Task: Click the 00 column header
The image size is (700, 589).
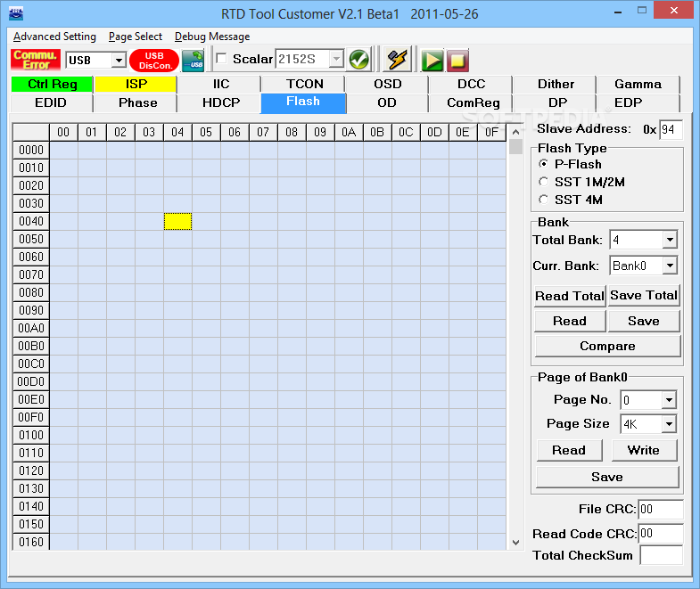Action: (x=63, y=132)
